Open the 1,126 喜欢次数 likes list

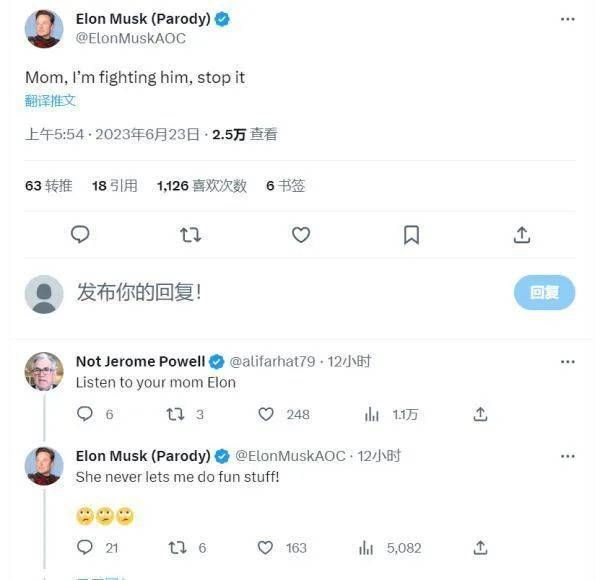pyautogui.click(x=202, y=186)
